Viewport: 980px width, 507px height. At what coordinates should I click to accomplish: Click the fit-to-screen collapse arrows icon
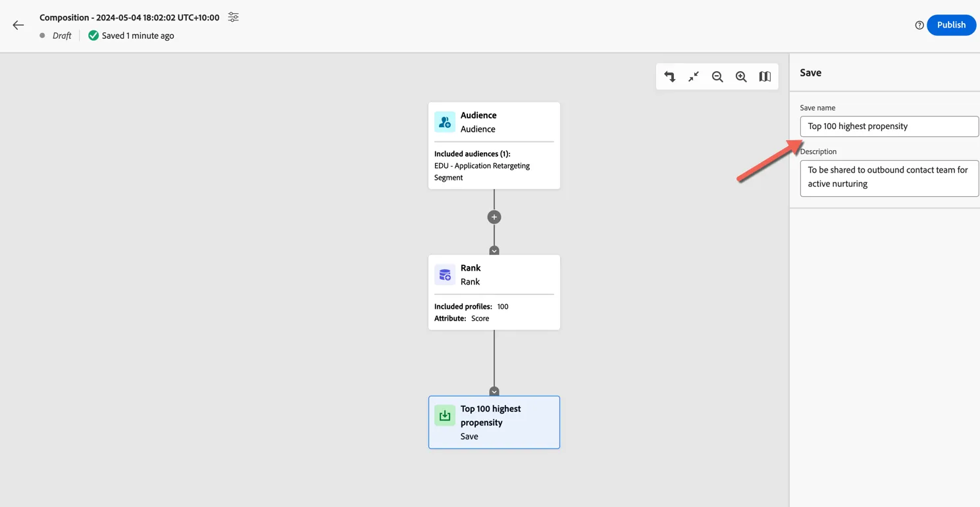click(694, 76)
